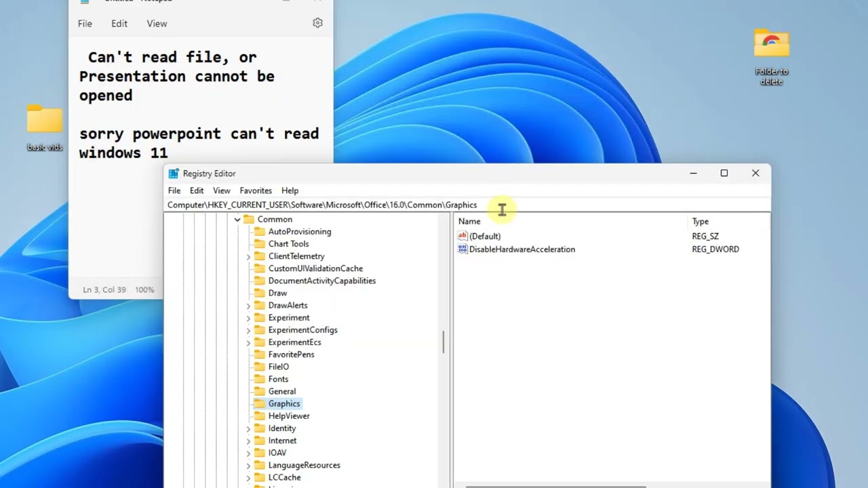Open Notepad's View menu
The height and width of the screenshot is (488, 868).
point(157,23)
